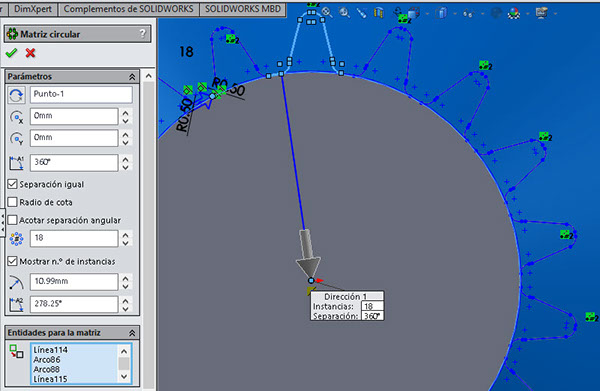Click the 10.99mm radius input field

click(x=74, y=282)
